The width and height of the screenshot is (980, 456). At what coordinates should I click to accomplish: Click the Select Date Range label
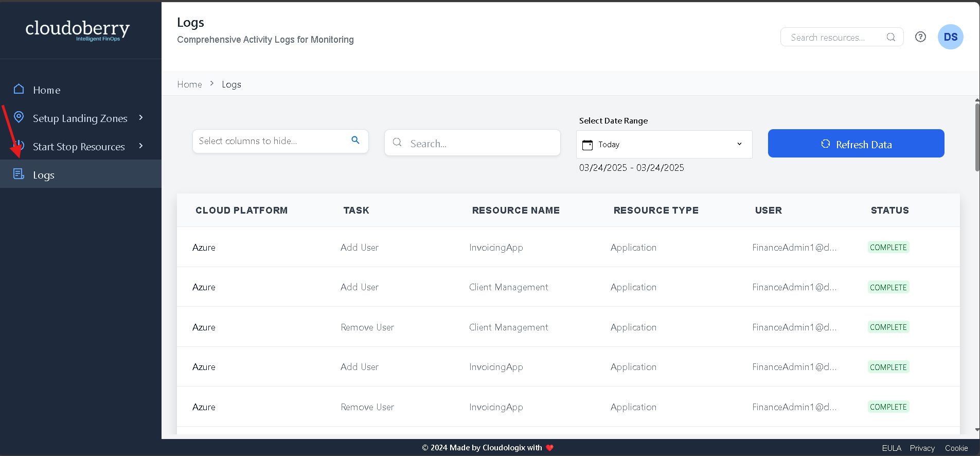coord(613,121)
